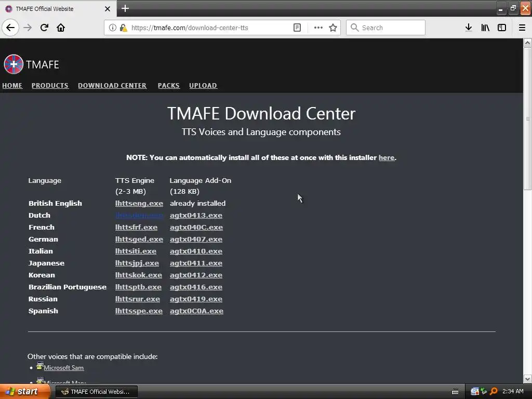Screen dimensions: 532x399
Task: Click the page scrollbar down arrow
Action: pos(527,379)
